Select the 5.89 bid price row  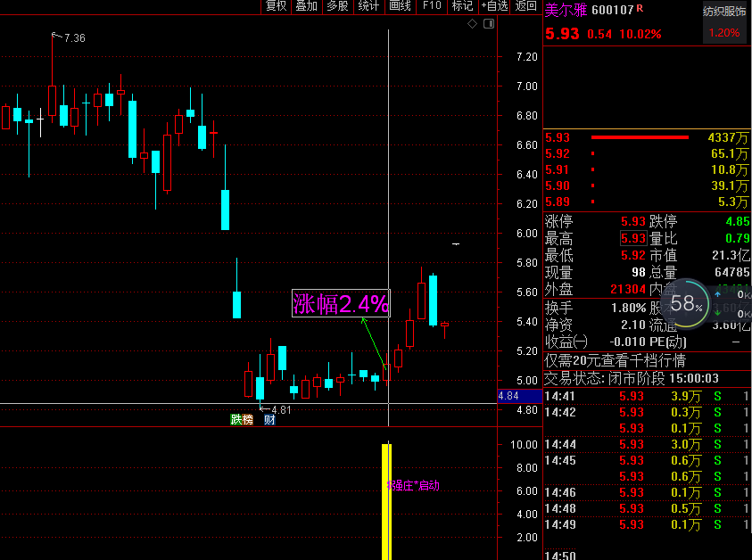pos(647,202)
